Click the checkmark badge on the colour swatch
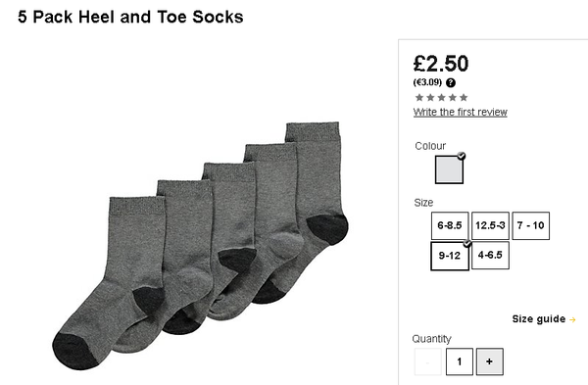This screenshot has width=588, height=385. coord(462,156)
